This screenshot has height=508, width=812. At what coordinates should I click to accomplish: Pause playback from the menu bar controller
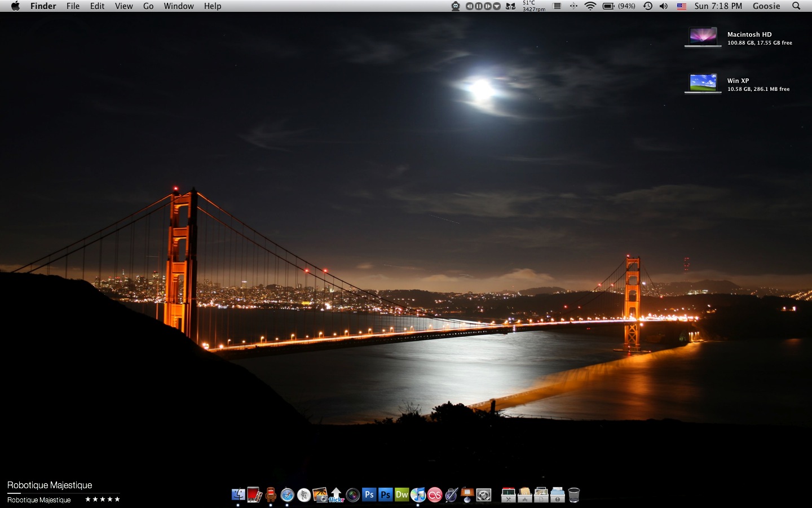[x=478, y=6]
